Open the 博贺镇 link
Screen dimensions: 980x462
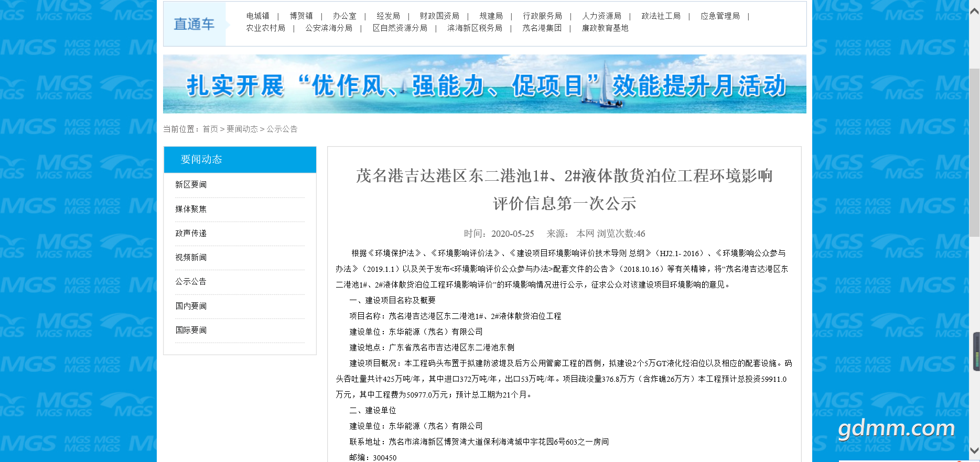[x=301, y=16]
